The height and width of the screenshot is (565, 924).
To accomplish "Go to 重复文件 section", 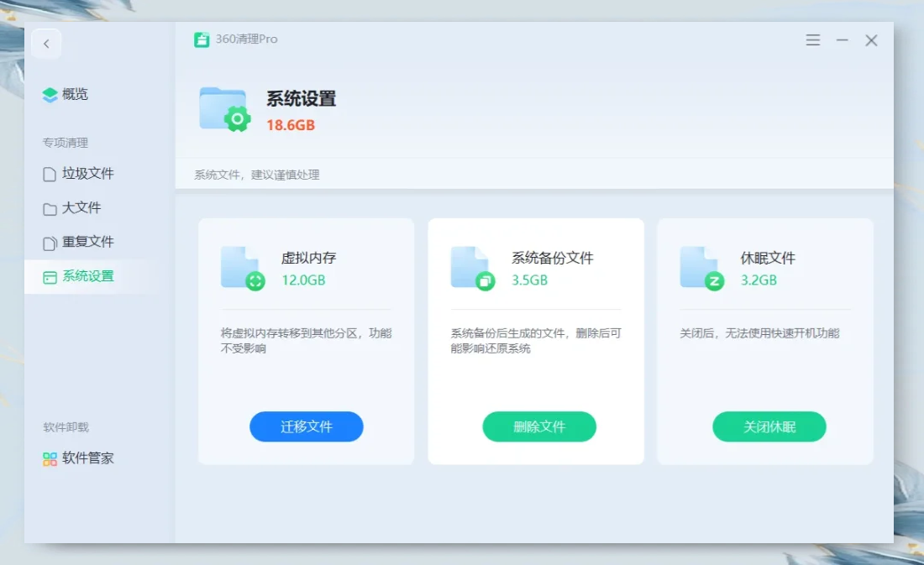I will click(x=88, y=242).
